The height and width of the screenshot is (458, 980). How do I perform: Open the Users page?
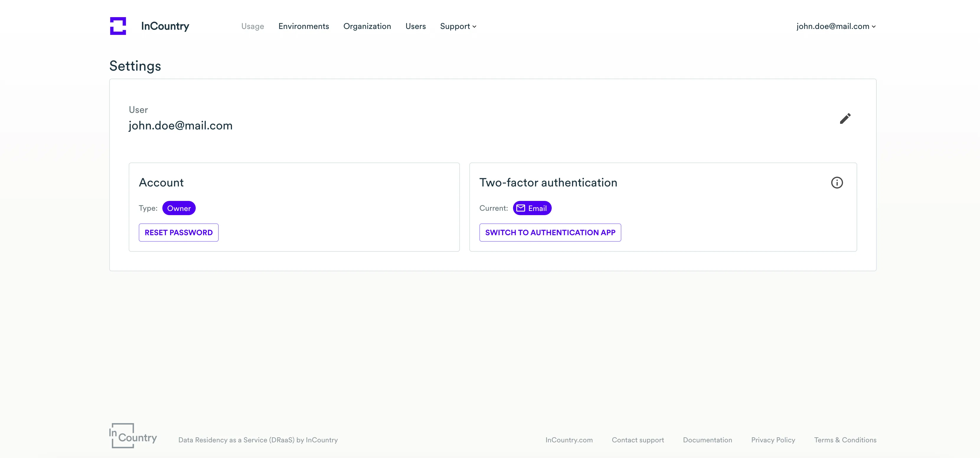coord(415,26)
